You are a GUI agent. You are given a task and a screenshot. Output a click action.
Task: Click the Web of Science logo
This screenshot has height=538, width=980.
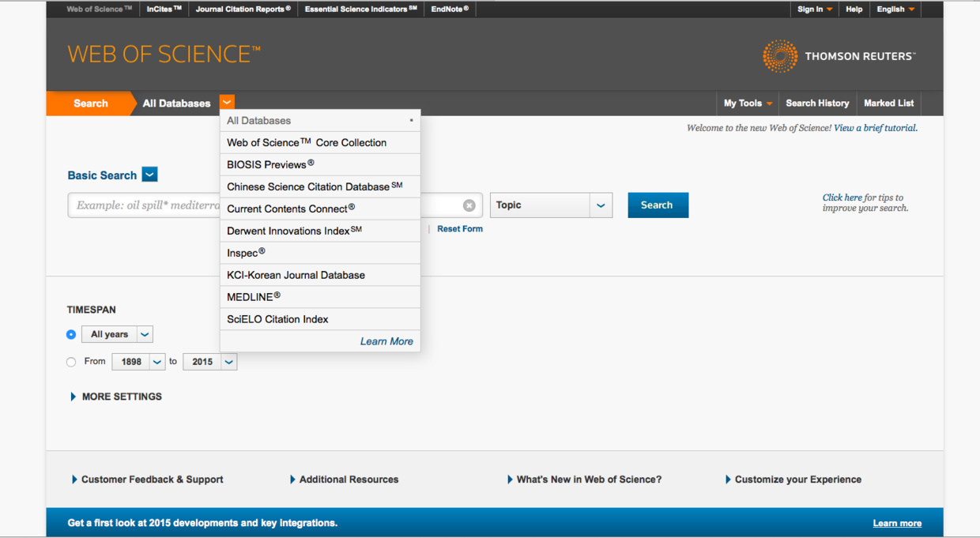[x=164, y=55]
